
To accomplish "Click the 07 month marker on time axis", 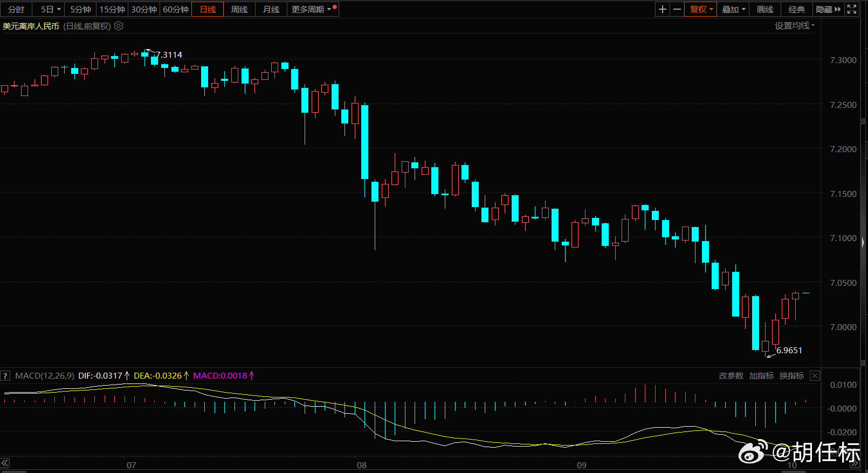I will (x=132, y=465).
